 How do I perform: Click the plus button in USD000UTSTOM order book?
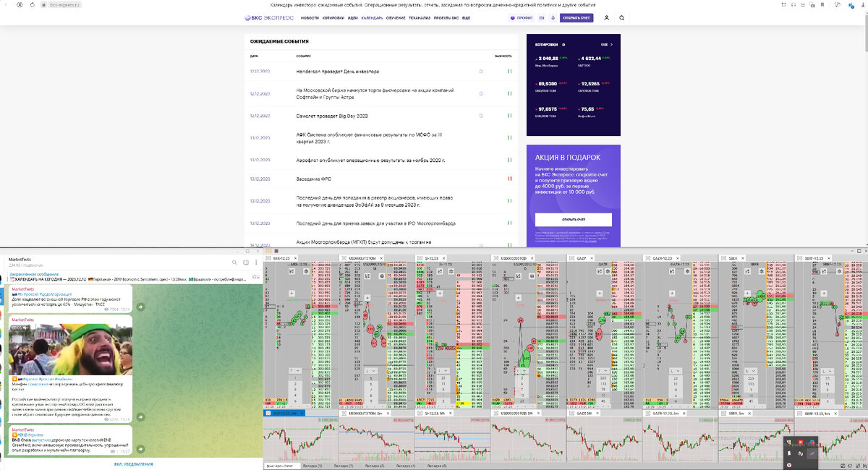367,298
